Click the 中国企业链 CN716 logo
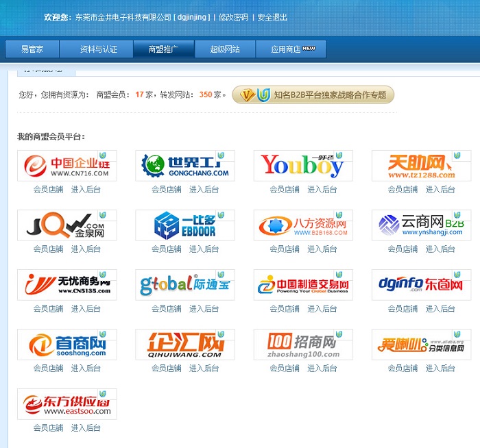Screen dimensions: 480x448 pos(67,166)
